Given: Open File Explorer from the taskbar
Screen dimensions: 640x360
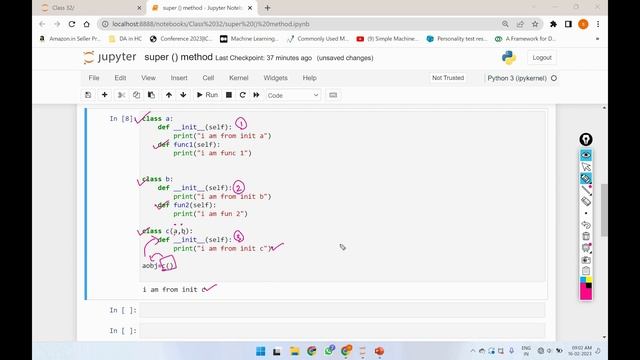Looking at the screenshot, I should point(295,351).
